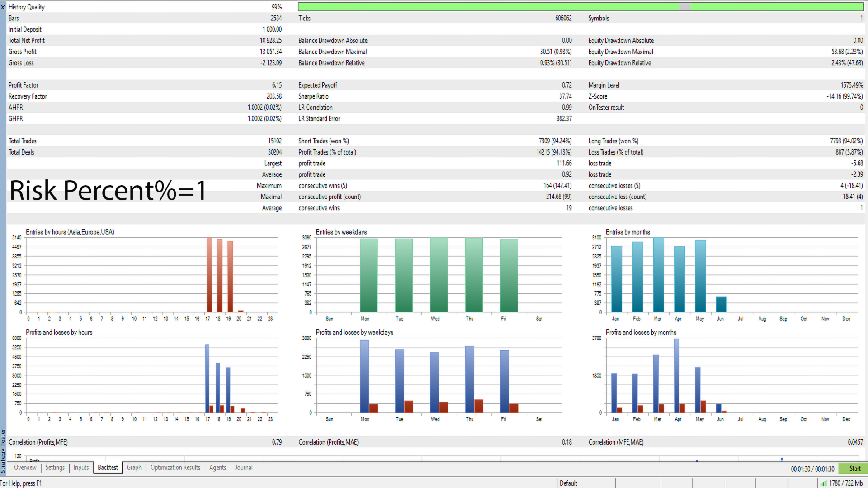This screenshot has height=488, width=868.
Task: Click the Default profile in status bar
Action: 568,483
